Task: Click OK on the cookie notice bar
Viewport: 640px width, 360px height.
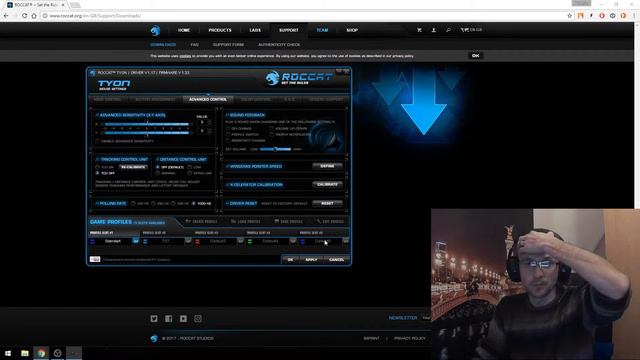Action: 476,56
